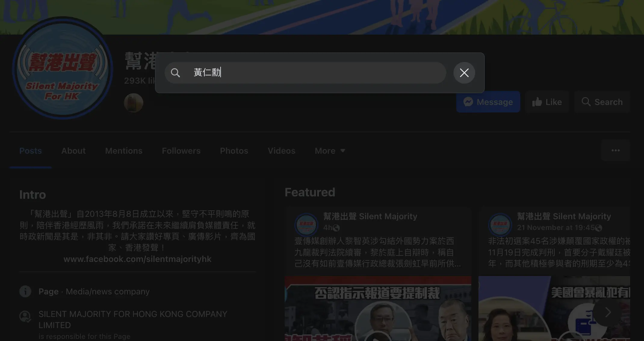644x341 pixels.
Task: Click the magnifier icon in search popup
Action: (x=175, y=73)
